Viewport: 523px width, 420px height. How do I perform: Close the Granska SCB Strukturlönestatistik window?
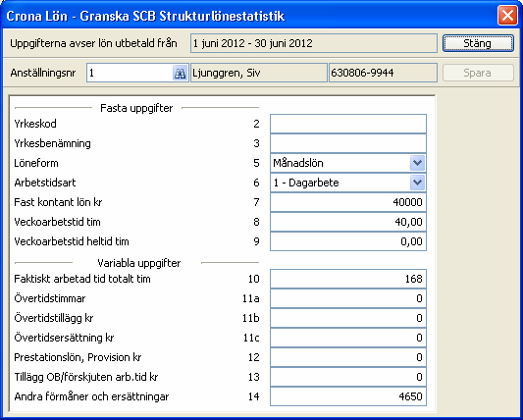507,16
